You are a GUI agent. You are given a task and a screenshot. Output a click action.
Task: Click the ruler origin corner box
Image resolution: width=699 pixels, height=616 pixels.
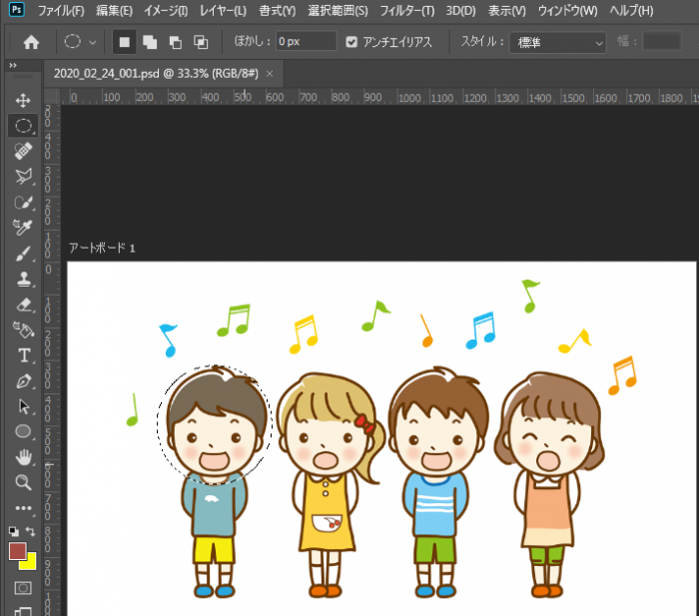52,96
